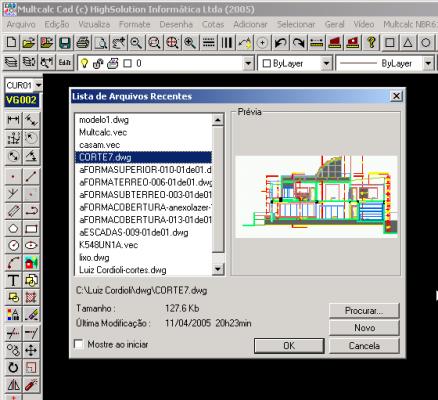438x400 pixels.
Task: Open the Selecionar menu
Action: click(296, 25)
